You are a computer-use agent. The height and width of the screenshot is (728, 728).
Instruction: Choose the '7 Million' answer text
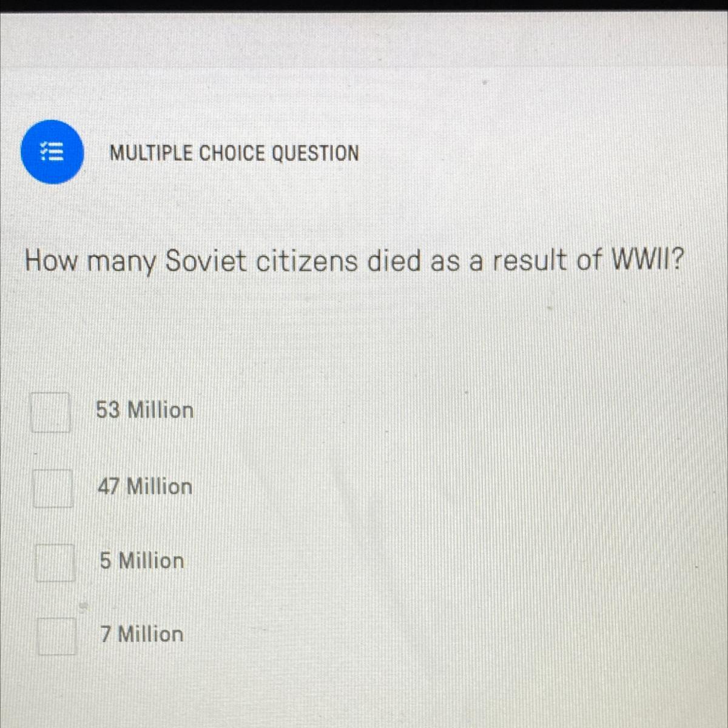tap(142, 634)
